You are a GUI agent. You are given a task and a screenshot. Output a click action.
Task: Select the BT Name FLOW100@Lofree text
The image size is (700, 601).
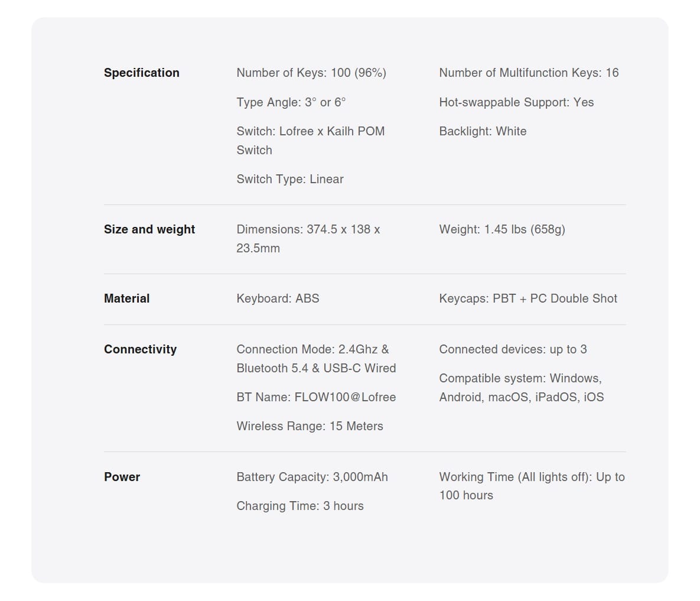point(316,397)
